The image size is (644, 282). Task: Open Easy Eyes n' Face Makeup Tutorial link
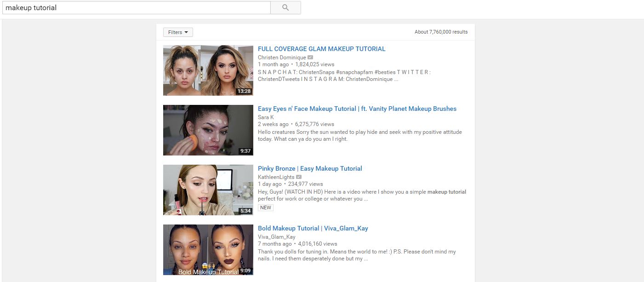coord(357,109)
